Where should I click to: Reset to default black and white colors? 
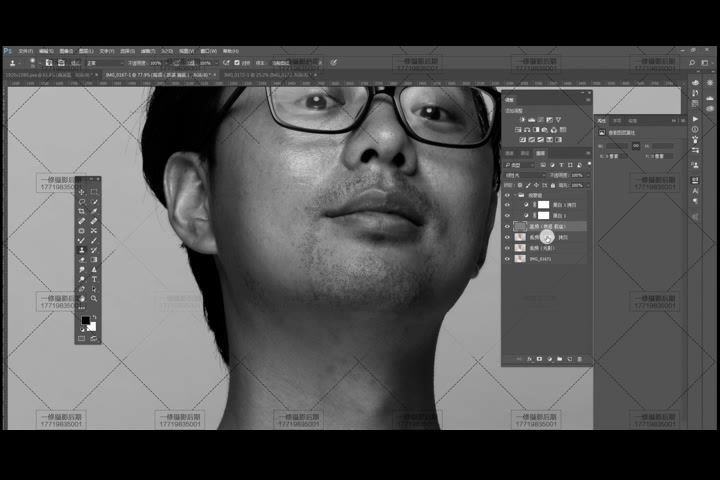tap(83, 329)
